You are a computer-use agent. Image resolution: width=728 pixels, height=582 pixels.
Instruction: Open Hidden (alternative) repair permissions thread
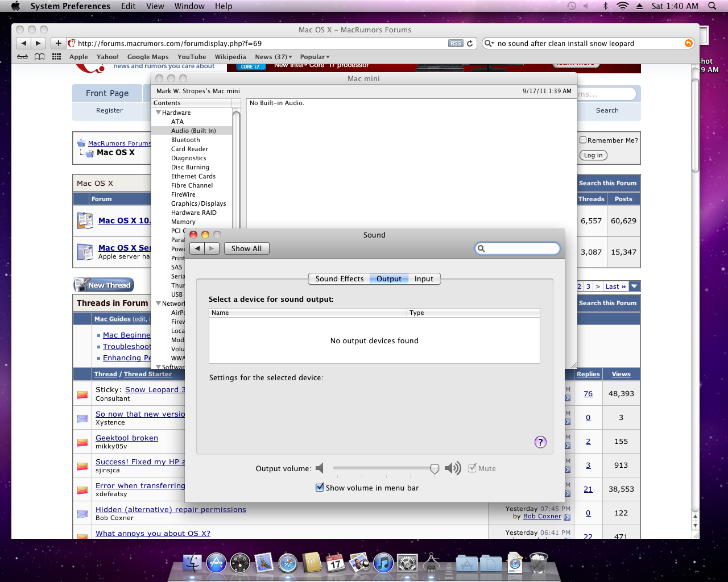(x=171, y=509)
